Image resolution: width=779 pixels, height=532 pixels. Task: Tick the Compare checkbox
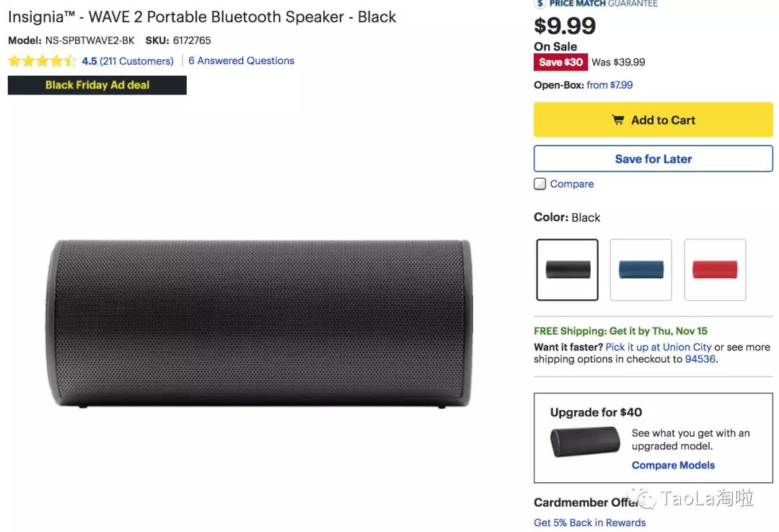tap(540, 184)
